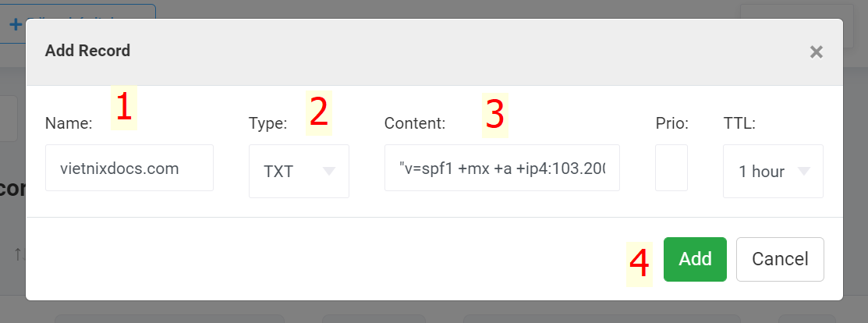Focus the Name field containing vietnixdocs.com

pos(129,168)
